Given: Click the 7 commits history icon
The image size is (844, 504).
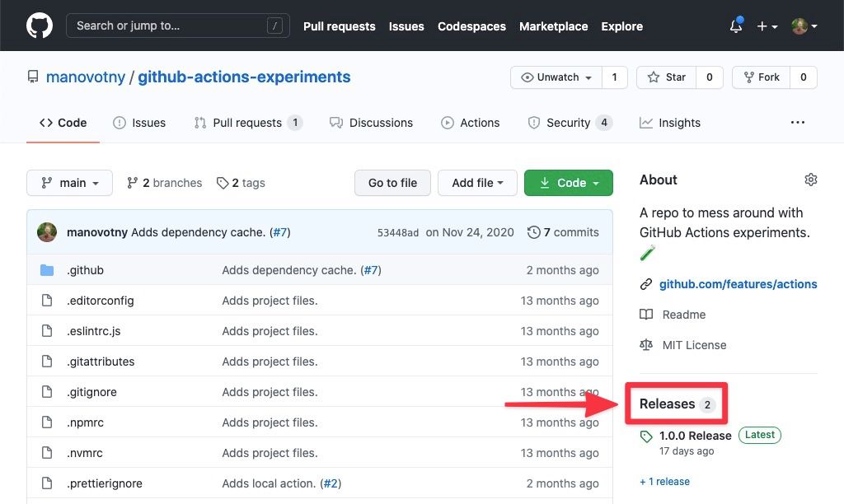Looking at the screenshot, I should coord(534,232).
